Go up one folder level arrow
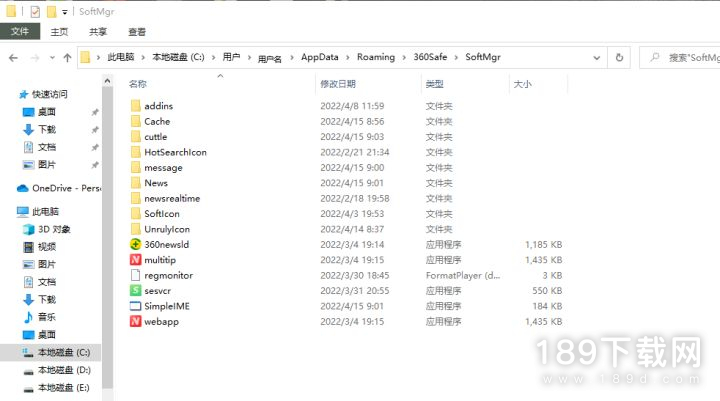 68,58
